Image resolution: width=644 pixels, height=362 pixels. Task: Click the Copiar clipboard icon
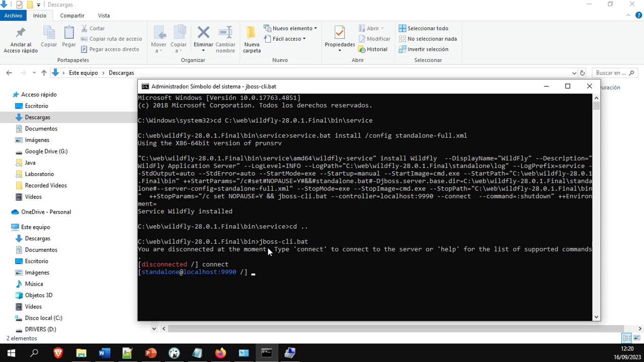(49, 36)
